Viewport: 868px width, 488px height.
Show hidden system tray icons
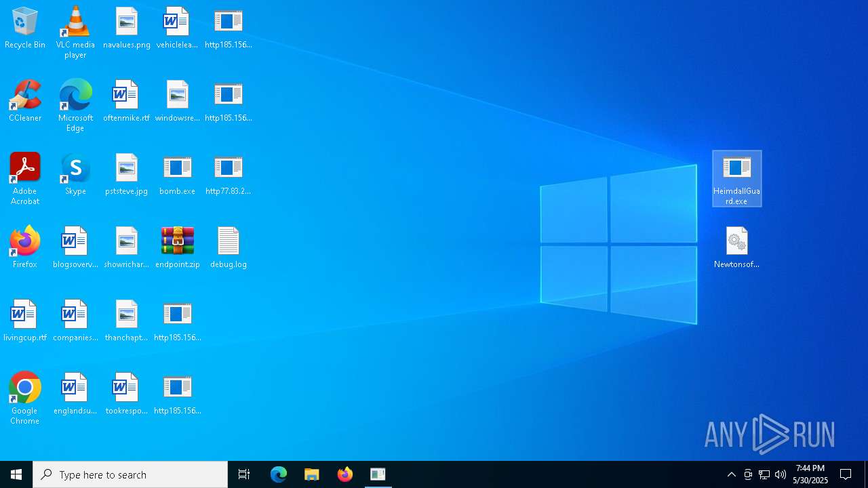pos(732,474)
